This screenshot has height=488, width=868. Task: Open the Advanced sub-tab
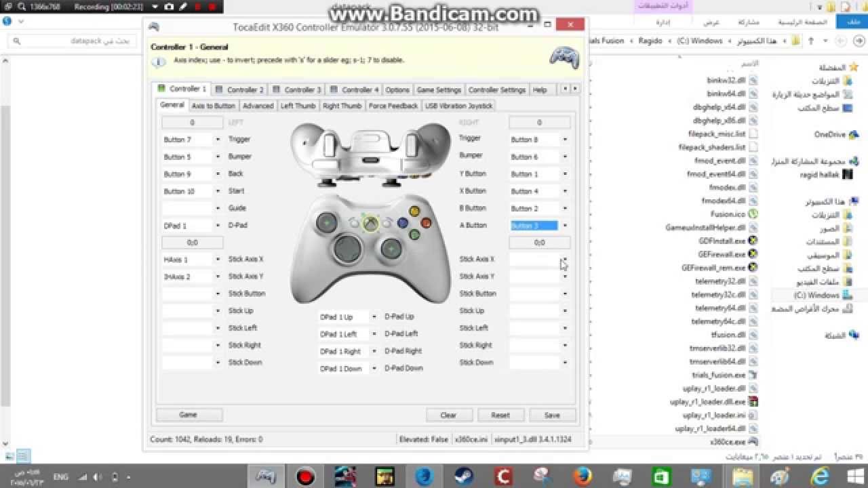coord(258,106)
